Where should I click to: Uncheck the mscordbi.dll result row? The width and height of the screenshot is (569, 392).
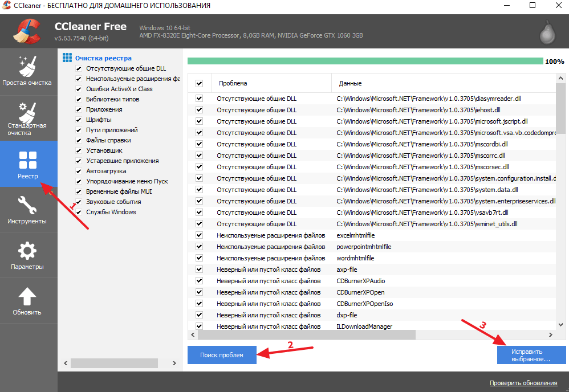point(199,144)
